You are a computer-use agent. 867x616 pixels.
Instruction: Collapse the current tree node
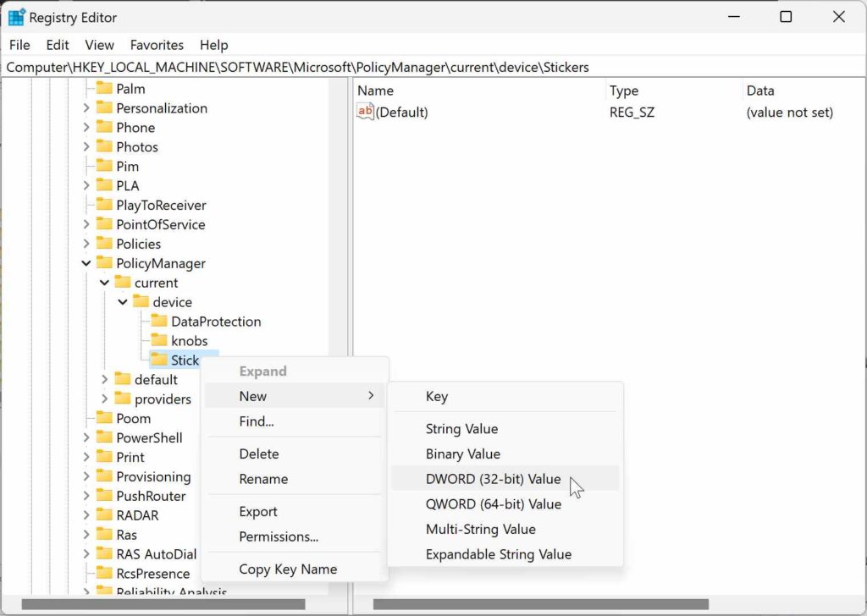coord(104,283)
